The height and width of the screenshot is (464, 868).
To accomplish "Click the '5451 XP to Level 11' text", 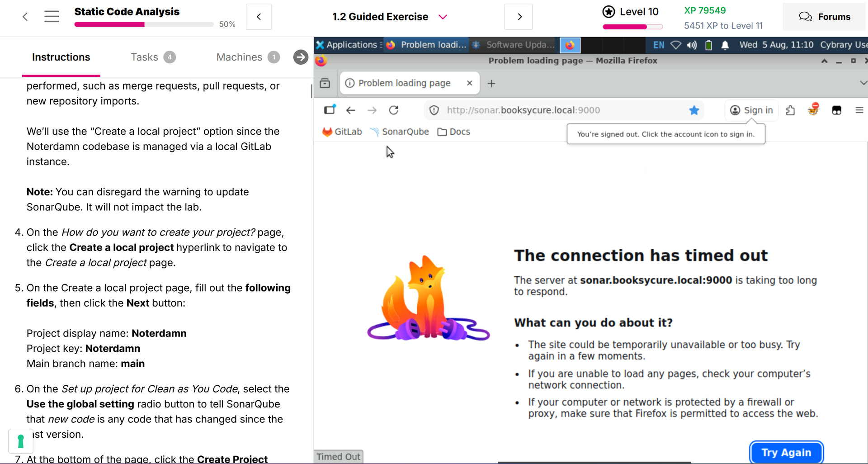I will (723, 26).
